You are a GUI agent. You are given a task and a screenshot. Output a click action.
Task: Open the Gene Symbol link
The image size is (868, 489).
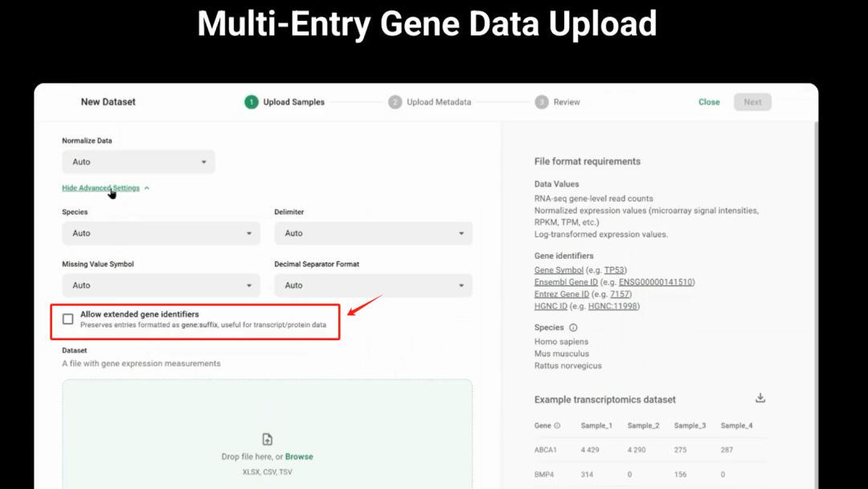pyautogui.click(x=559, y=270)
